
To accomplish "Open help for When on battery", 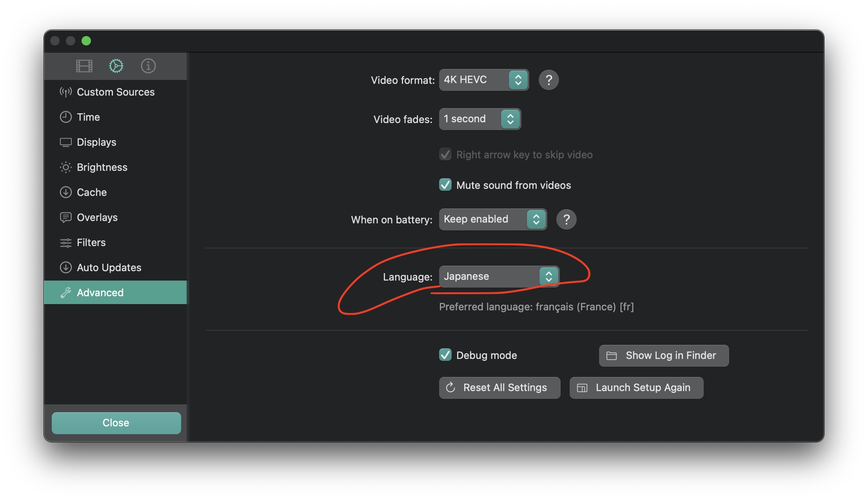I will pos(566,219).
